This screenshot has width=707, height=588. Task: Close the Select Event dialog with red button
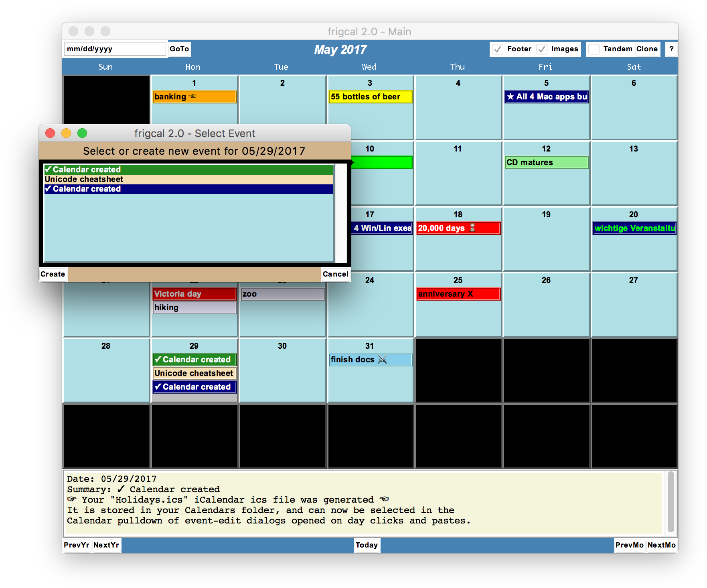pos(50,133)
